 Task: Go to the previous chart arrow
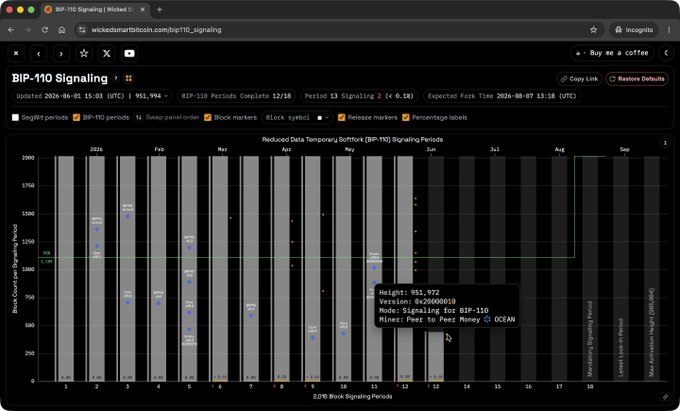point(39,53)
